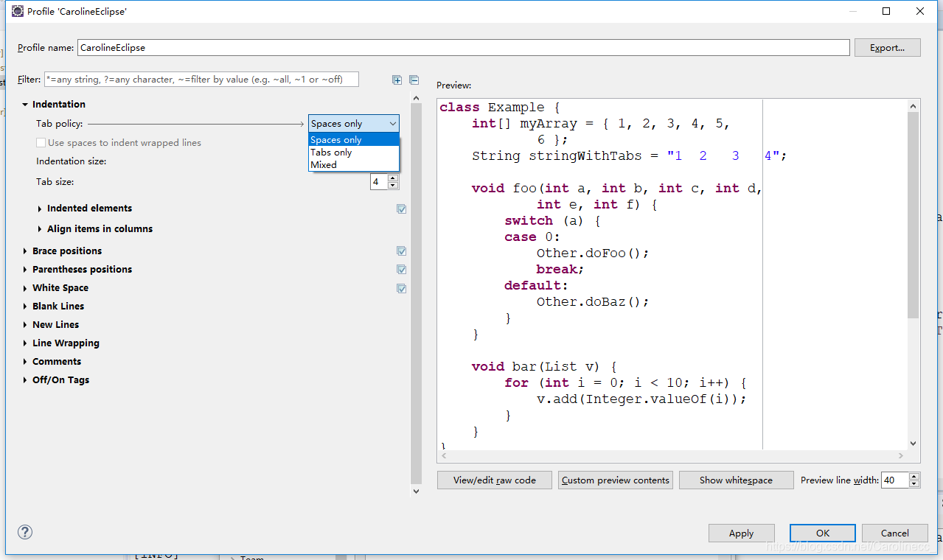Click Custom preview contents button
The image size is (943, 560).
pos(616,480)
